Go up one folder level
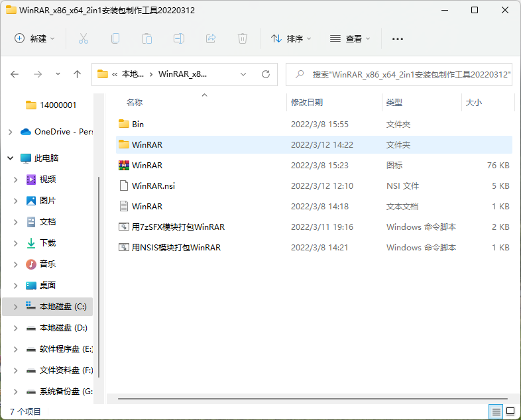Viewport: 521px width, 420px height. tap(77, 74)
